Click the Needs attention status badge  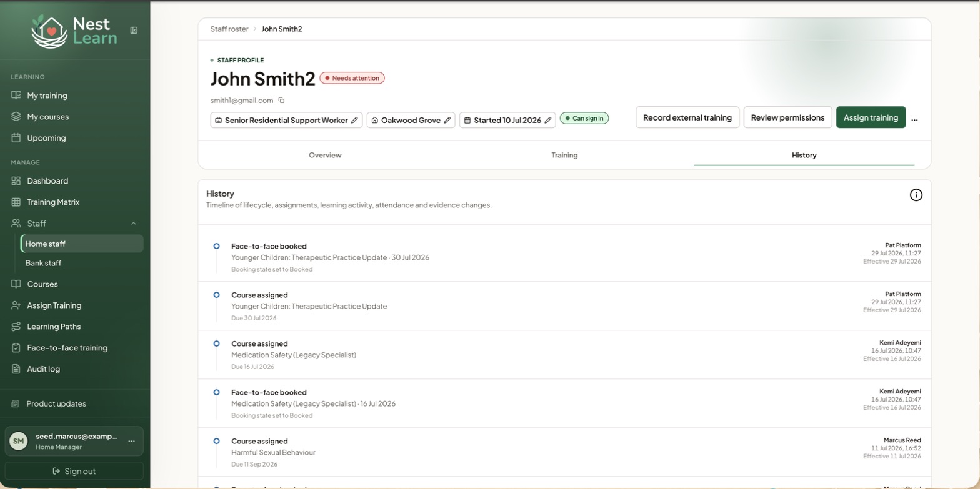(352, 78)
